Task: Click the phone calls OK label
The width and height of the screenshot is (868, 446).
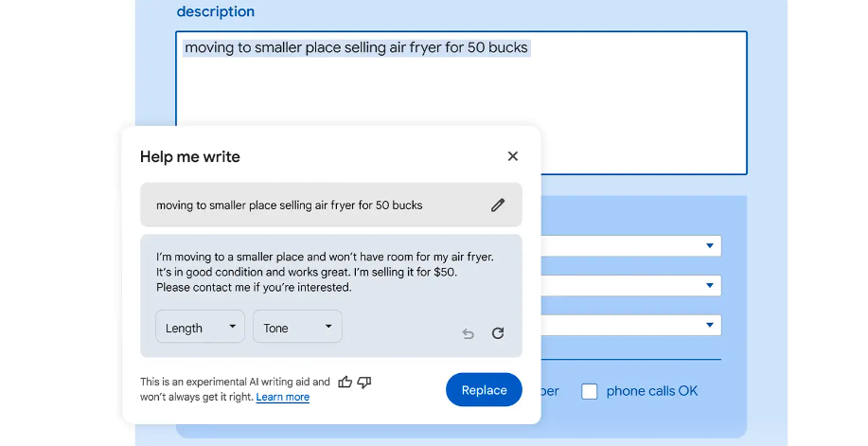Action: click(652, 391)
